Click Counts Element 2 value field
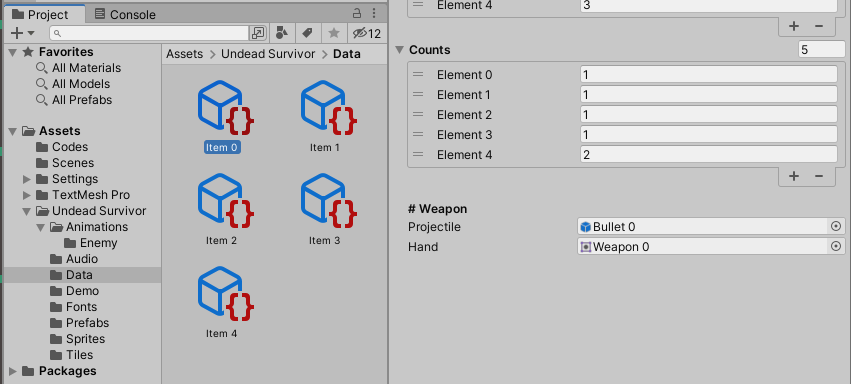The image size is (851, 384). (x=708, y=114)
